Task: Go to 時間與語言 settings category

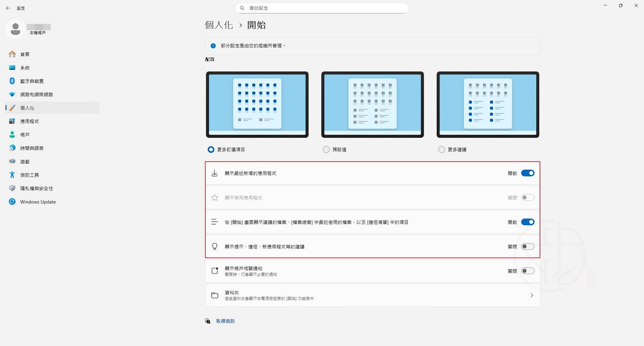Action: (x=32, y=148)
